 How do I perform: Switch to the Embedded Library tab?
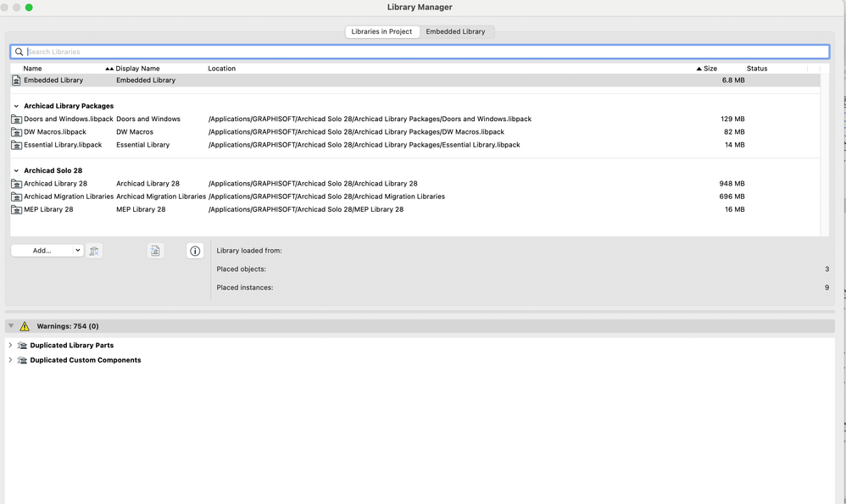458,30
